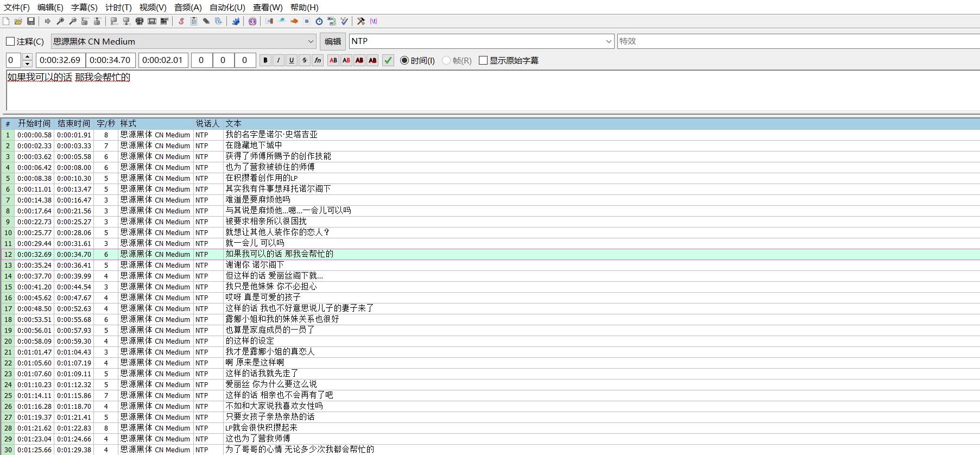This screenshot has height=455, width=980.
Task: Open the Styles Manager pink S icon
Action: (181, 21)
